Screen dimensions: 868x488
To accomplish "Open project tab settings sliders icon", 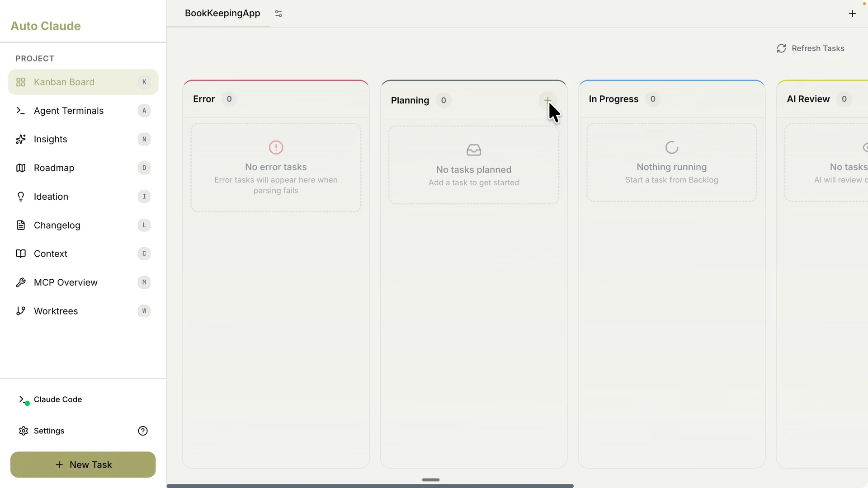I will [x=278, y=14].
